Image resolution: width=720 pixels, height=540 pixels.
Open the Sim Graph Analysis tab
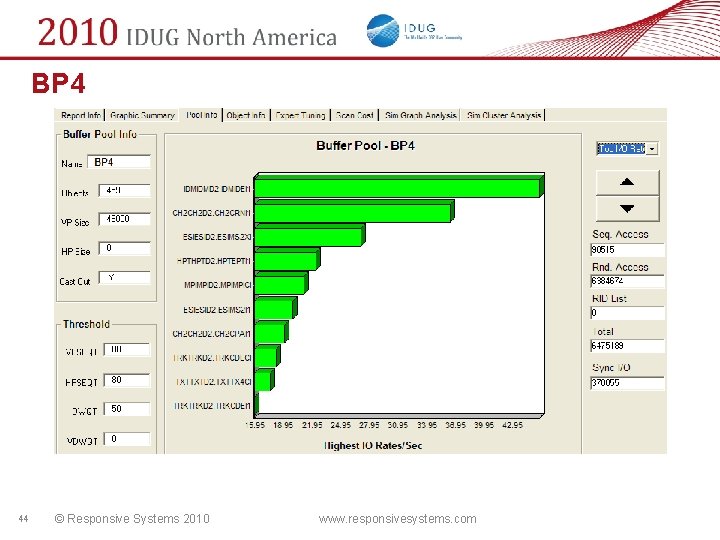(421, 115)
